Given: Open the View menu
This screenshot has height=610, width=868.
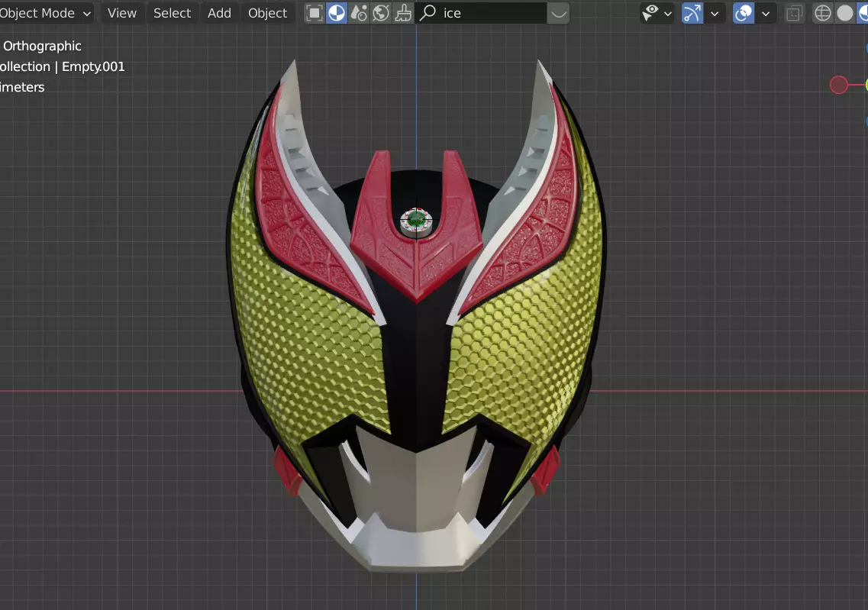Looking at the screenshot, I should [x=122, y=13].
